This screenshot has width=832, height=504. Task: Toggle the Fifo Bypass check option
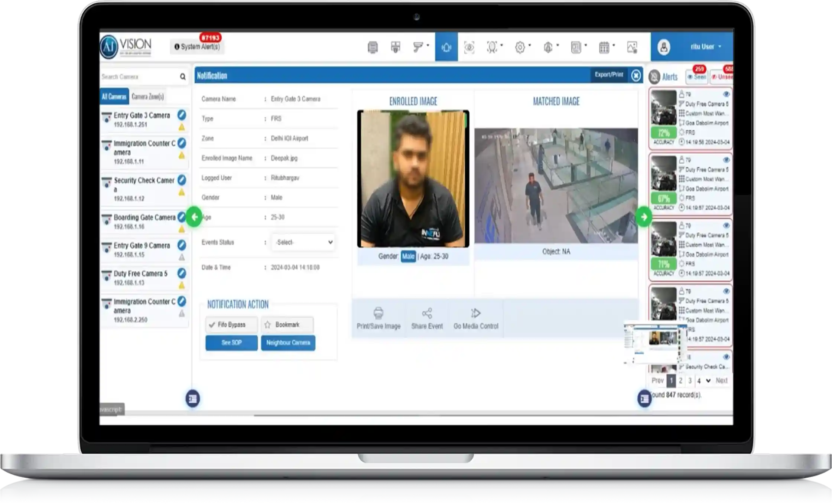[x=231, y=325]
